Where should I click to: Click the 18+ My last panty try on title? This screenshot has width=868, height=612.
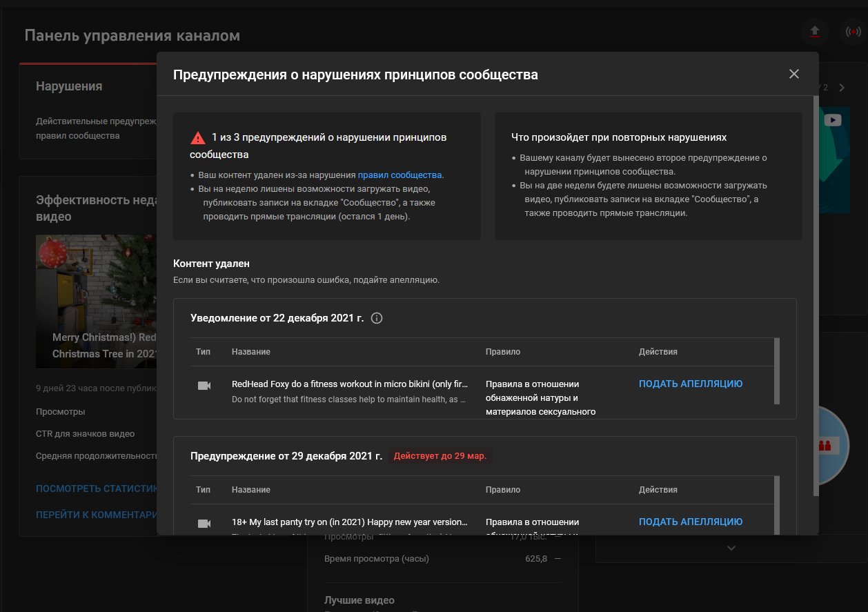(350, 522)
